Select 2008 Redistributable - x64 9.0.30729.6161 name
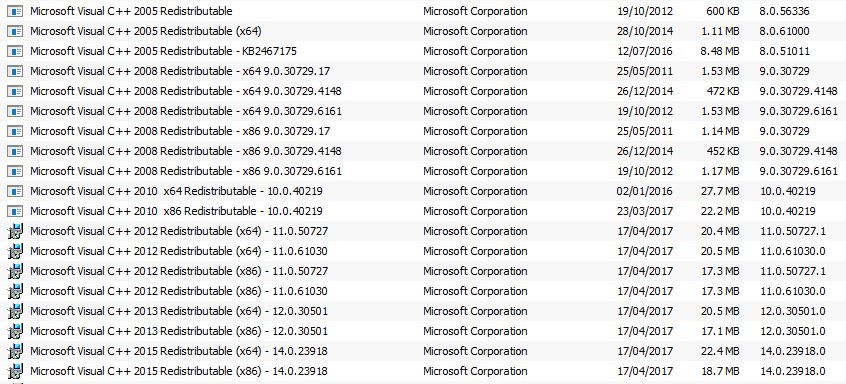 click(186, 111)
